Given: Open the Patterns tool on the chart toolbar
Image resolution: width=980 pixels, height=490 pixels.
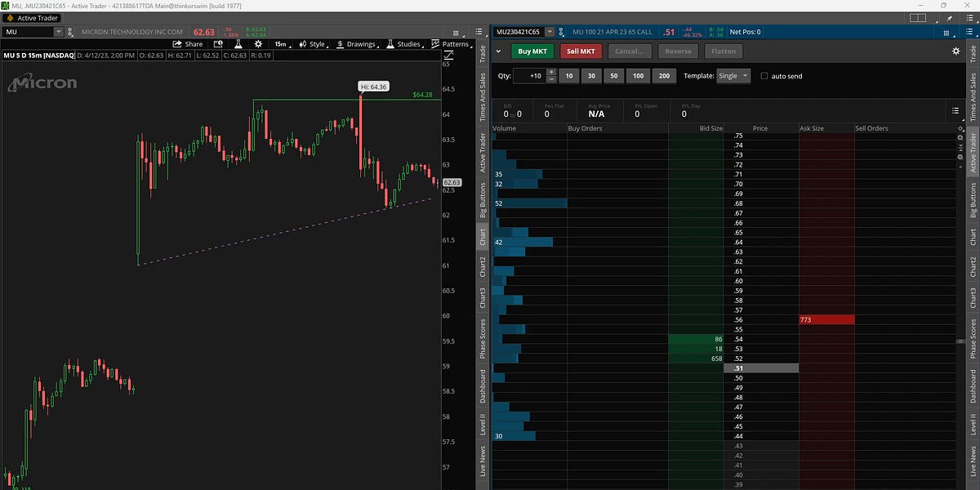Looking at the screenshot, I should 456,44.
